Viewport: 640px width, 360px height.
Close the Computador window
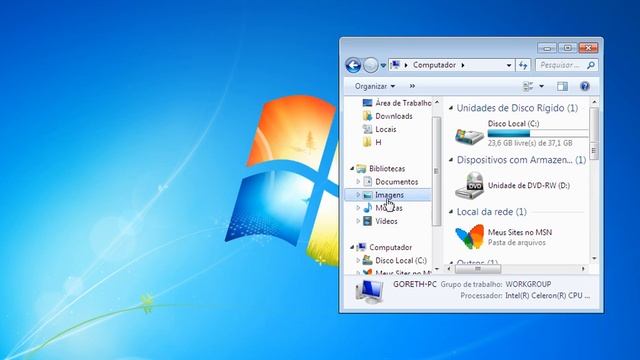pos(588,48)
